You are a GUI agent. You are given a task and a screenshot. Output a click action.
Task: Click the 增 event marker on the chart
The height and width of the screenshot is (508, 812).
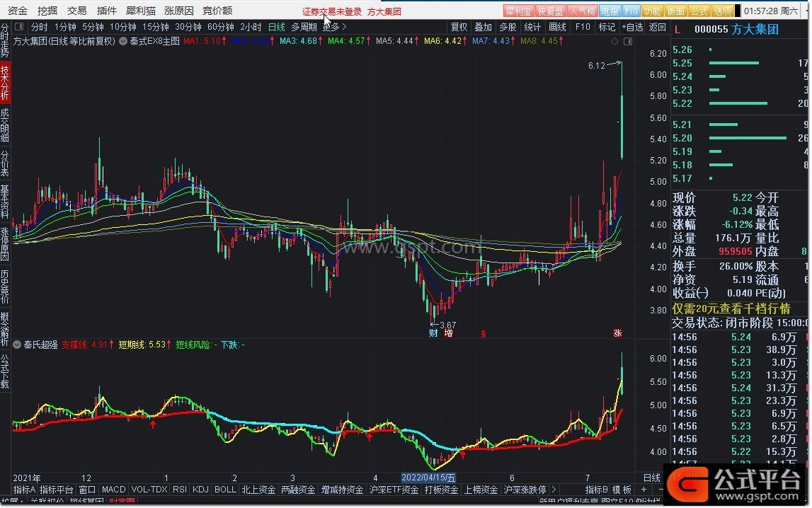(x=448, y=333)
